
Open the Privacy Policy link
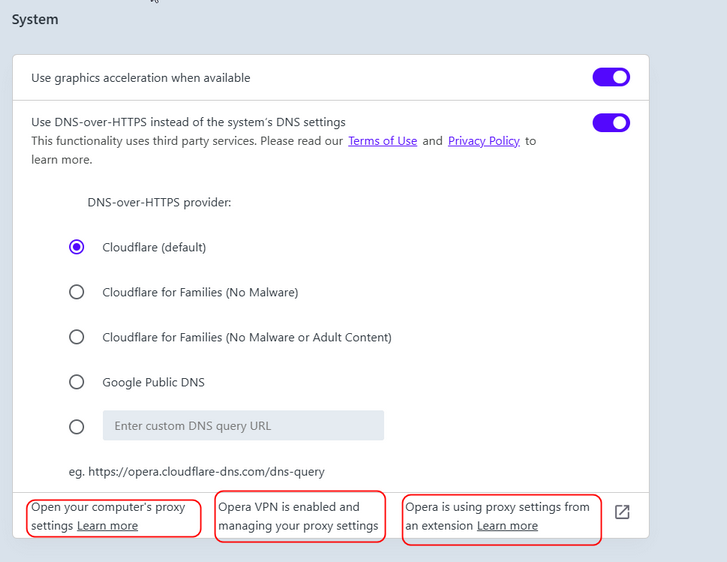pyautogui.click(x=484, y=141)
